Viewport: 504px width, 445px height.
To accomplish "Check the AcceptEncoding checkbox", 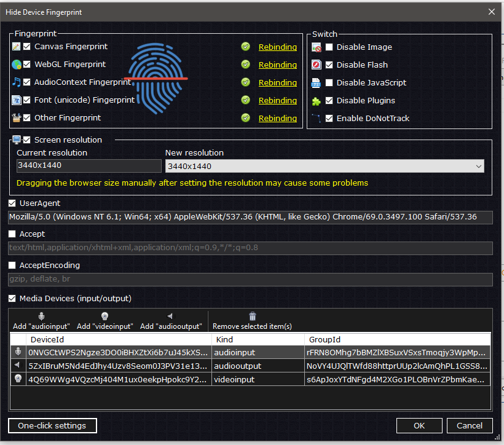I will pos(12,266).
